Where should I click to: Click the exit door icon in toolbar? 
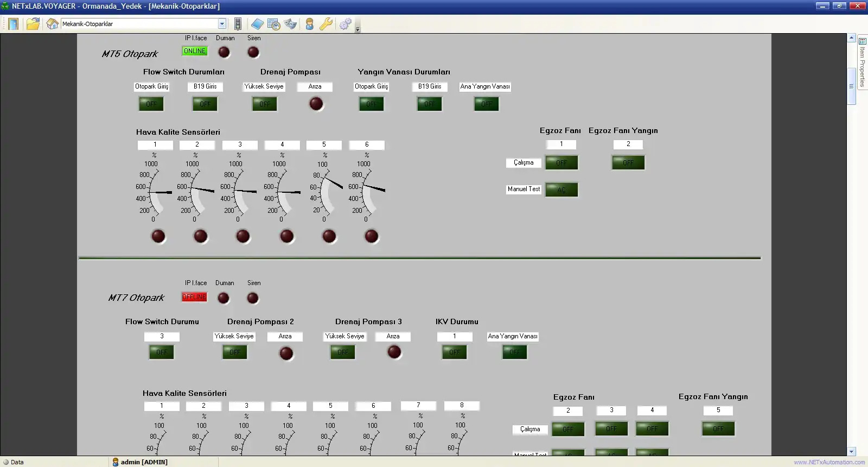pyautogui.click(x=13, y=24)
